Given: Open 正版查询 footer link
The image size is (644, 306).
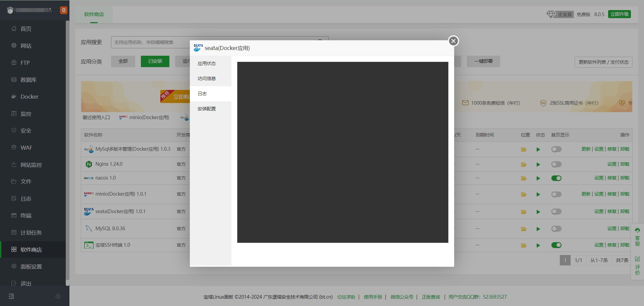Looking at the screenshot, I should tap(431, 297).
